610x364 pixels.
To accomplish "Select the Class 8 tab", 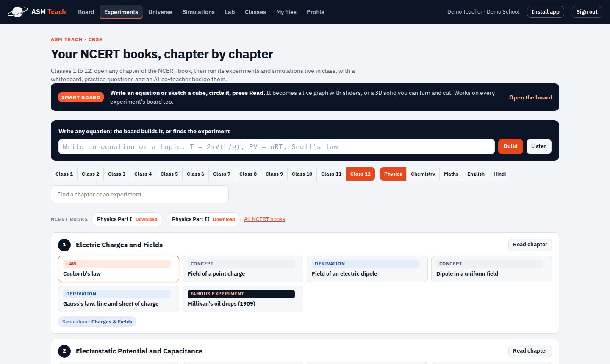I will (248, 174).
